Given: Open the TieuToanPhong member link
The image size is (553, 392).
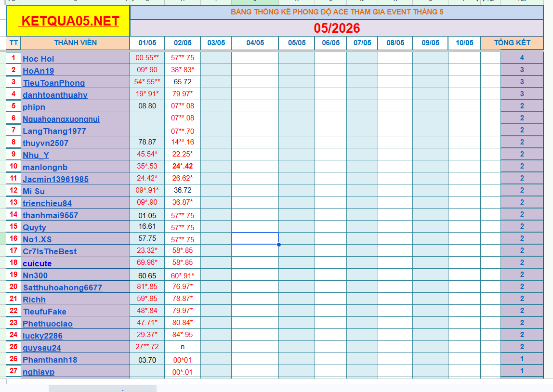Looking at the screenshot, I should point(54,83).
